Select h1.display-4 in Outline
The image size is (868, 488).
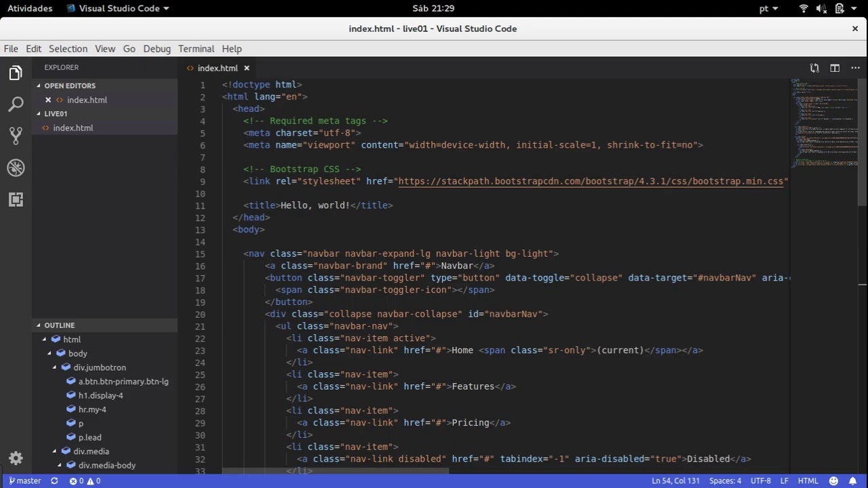pyautogui.click(x=100, y=395)
